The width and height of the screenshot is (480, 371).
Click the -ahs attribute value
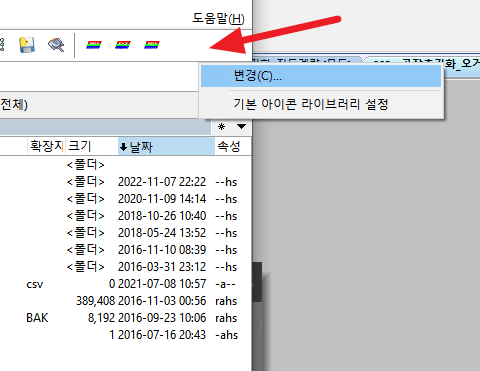coord(227,335)
